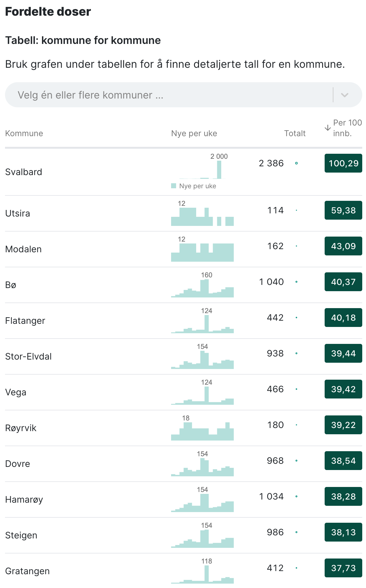Select the 100,29 green badge for Svalbard
The image size is (366, 588).
(x=343, y=163)
